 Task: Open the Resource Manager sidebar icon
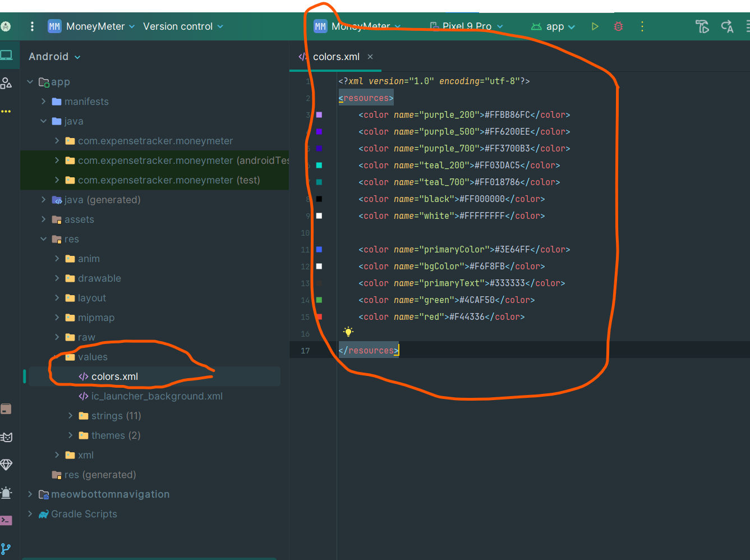click(6, 83)
